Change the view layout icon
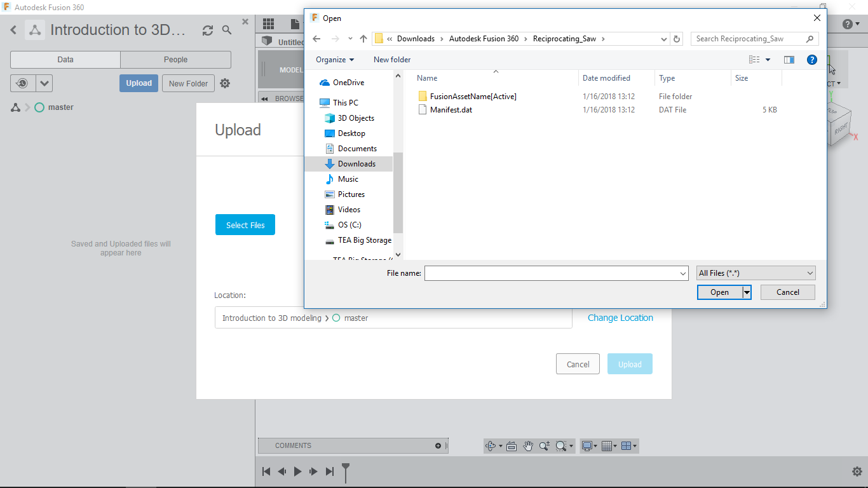The image size is (868, 488). point(754,60)
